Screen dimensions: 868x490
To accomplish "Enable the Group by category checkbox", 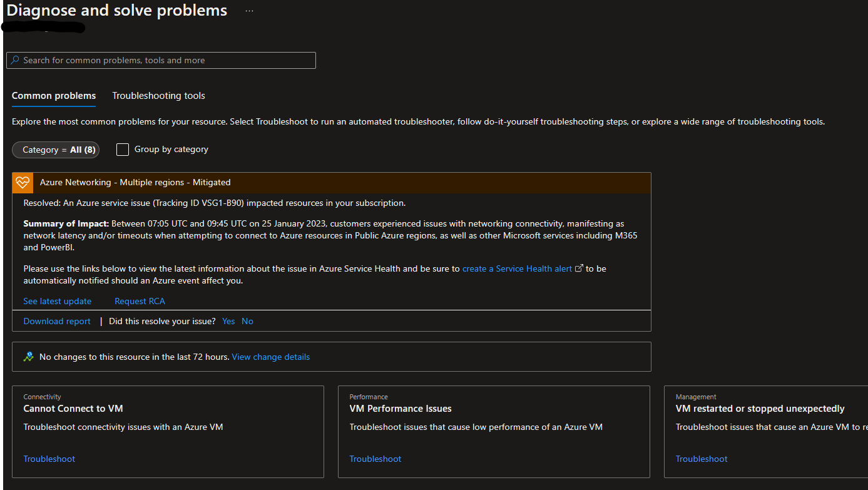I will pos(123,150).
